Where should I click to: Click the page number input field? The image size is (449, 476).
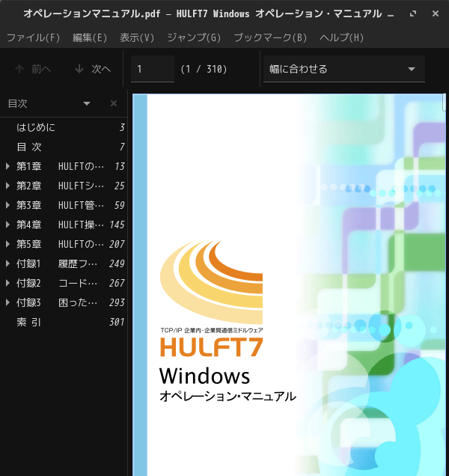(x=153, y=69)
